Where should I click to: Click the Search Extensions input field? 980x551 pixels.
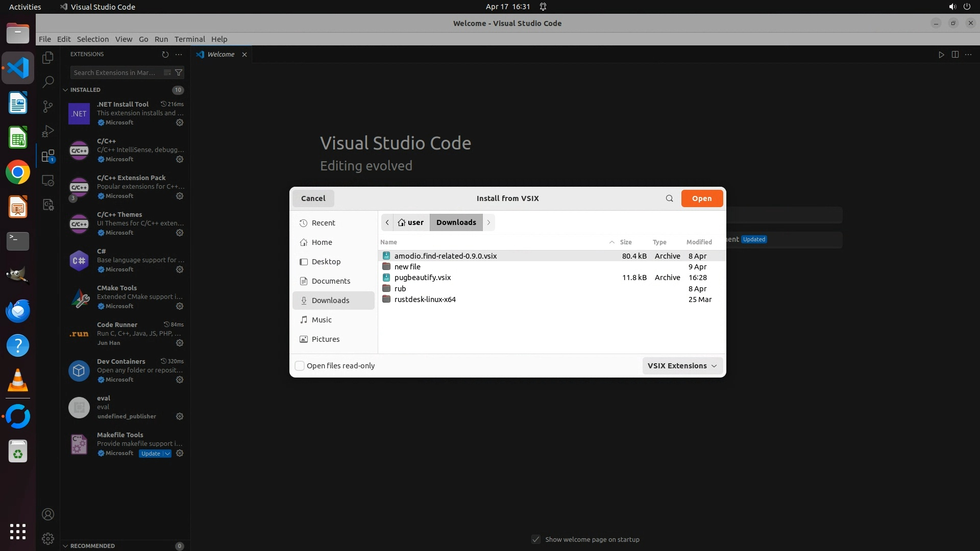click(116, 72)
